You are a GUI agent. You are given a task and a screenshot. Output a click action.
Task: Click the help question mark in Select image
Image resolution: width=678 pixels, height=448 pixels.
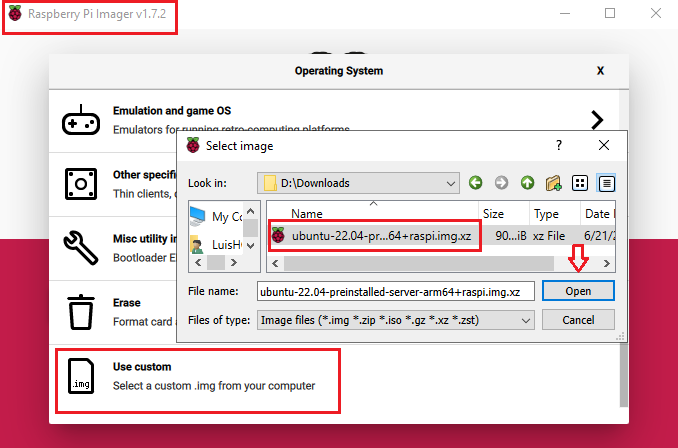coord(559,145)
